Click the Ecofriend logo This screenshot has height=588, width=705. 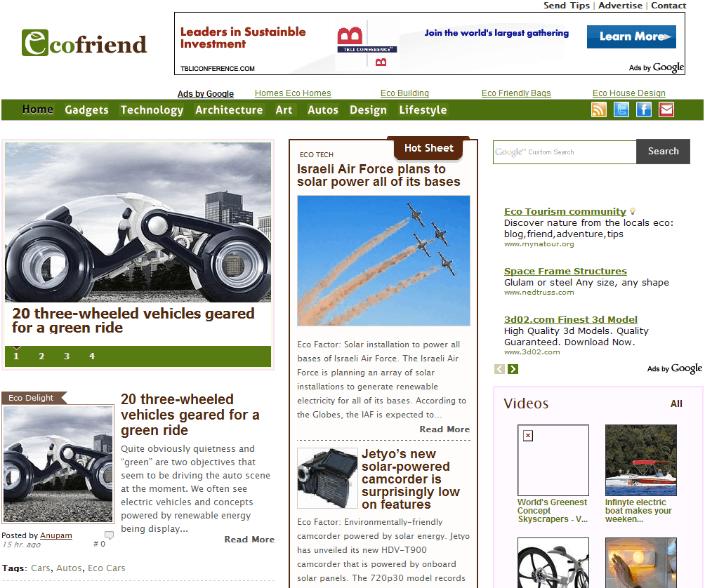point(84,44)
